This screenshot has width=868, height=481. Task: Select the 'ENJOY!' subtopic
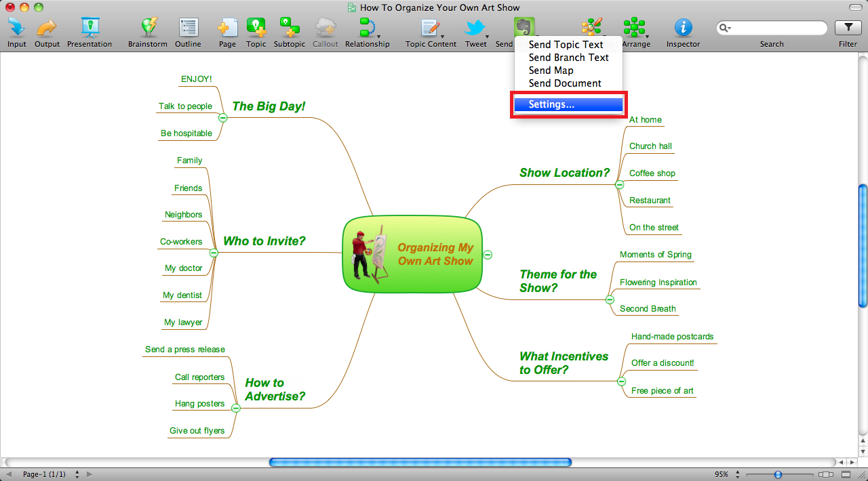pyautogui.click(x=197, y=79)
